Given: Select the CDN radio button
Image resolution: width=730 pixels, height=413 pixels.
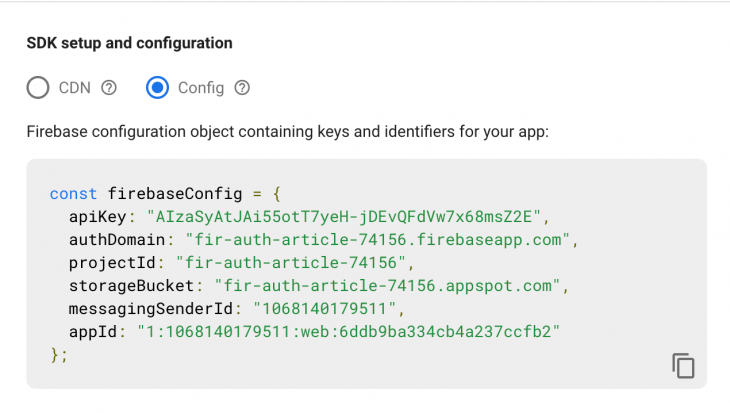Looking at the screenshot, I should [38, 88].
